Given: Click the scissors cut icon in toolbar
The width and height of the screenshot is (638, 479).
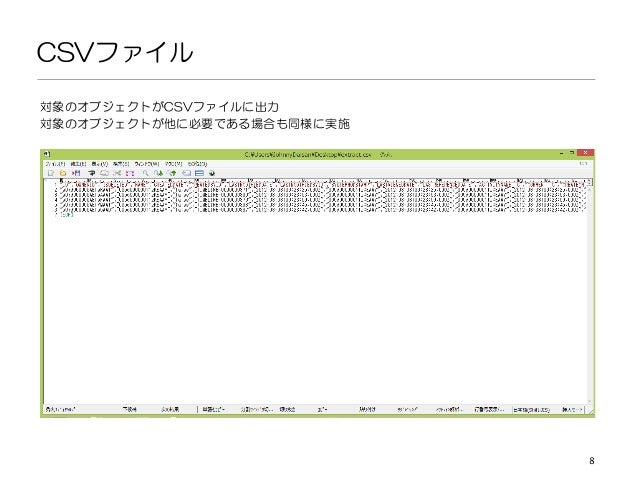Looking at the screenshot, I should point(117,173).
